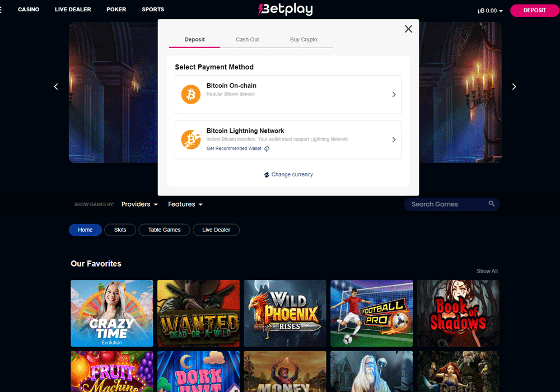Image resolution: width=560 pixels, height=392 pixels.
Task: Click the Our Favorites heading
Action: point(96,264)
